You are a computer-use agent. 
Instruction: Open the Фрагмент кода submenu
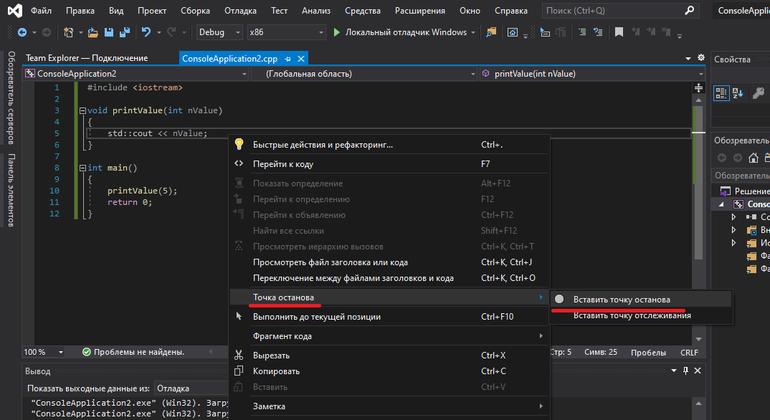(x=389, y=336)
